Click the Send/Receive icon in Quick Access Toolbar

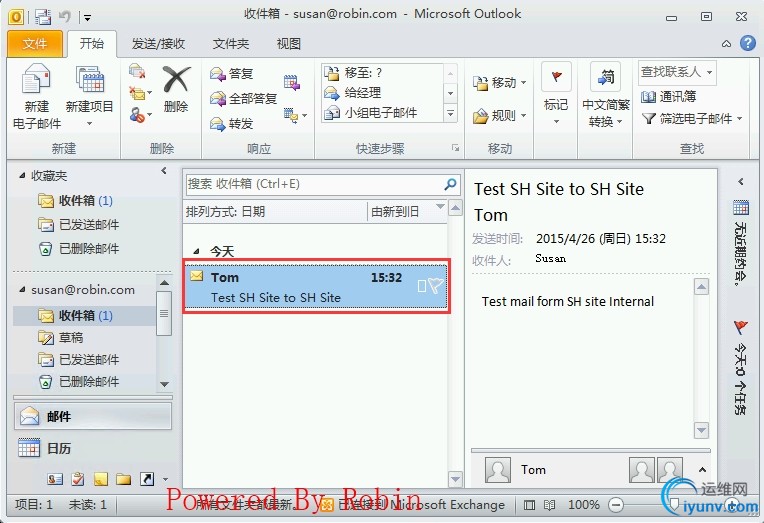[43, 17]
